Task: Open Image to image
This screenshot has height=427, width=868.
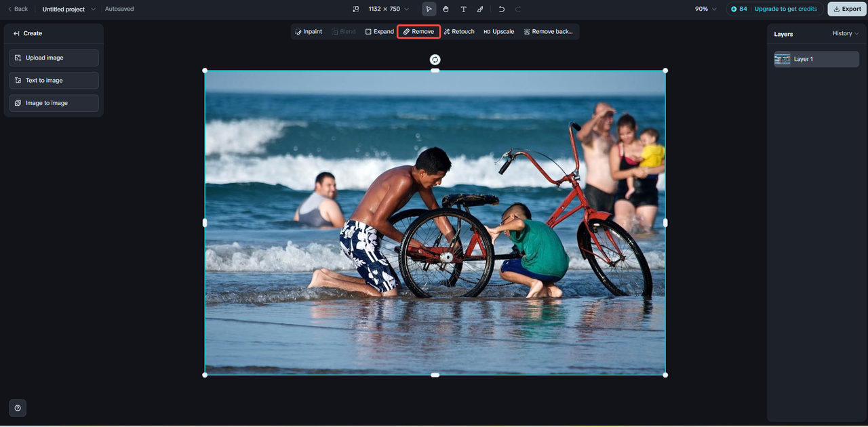Action: click(54, 103)
